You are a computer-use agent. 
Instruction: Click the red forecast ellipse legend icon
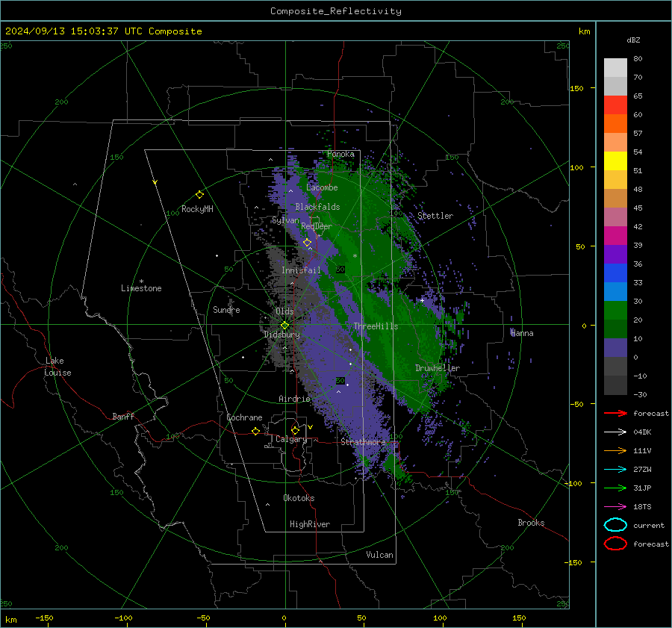coord(615,544)
